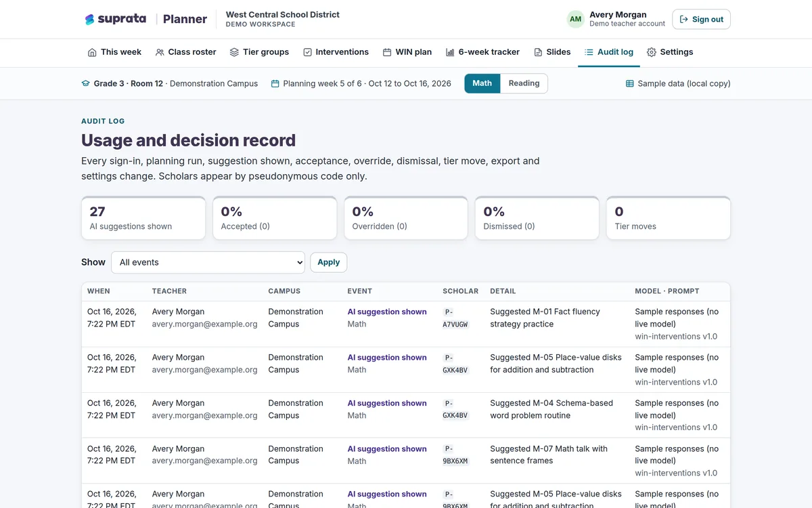The height and width of the screenshot is (508, 812).
Task: Click 'AI suggestion shown' in the M-01 row
Action: (x=387, y=312)
